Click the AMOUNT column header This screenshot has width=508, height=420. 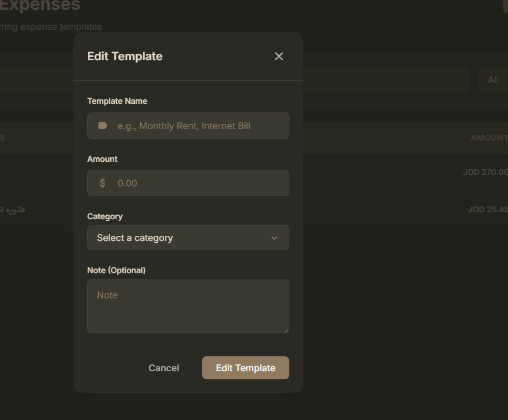pos(489,138)
